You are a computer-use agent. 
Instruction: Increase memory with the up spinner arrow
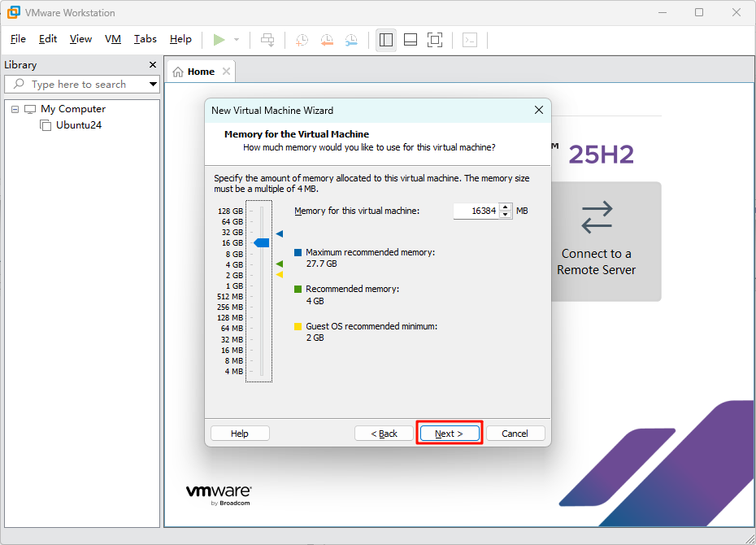[506, 207]
